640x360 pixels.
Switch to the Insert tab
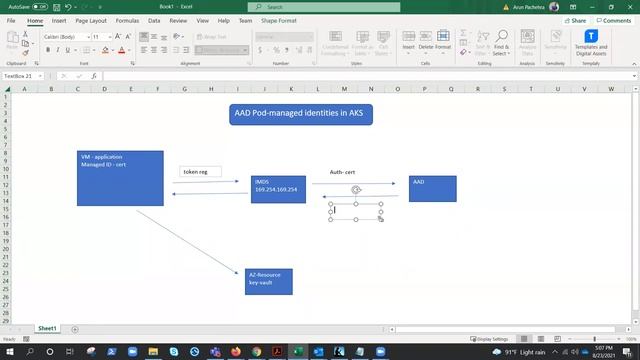[x=59, y=20]
